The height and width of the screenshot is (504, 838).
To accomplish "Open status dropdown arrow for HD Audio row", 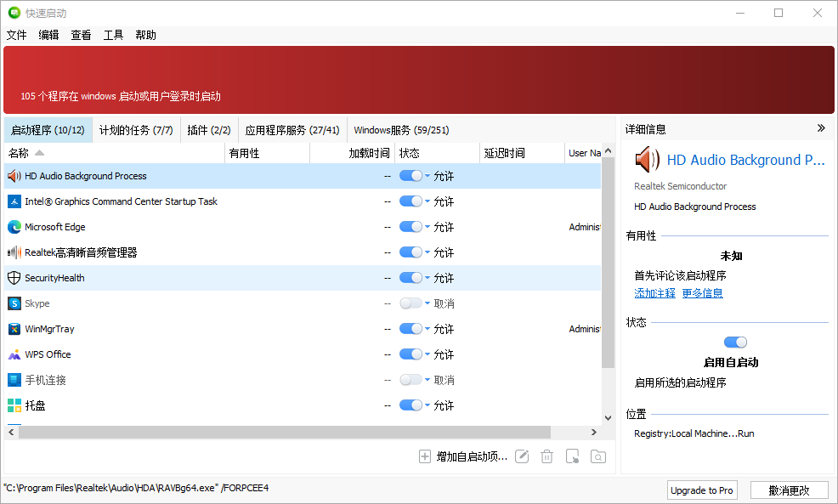I will click(x=427, y=176).
